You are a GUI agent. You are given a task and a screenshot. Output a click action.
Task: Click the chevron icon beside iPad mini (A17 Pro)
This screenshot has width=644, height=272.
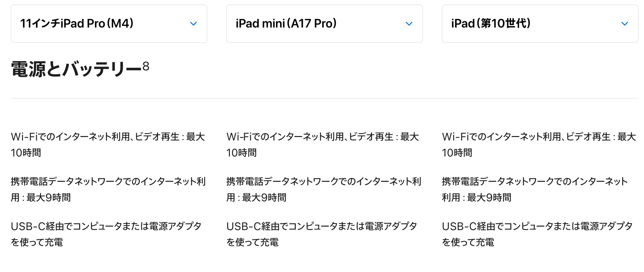[x=409, y=24]
